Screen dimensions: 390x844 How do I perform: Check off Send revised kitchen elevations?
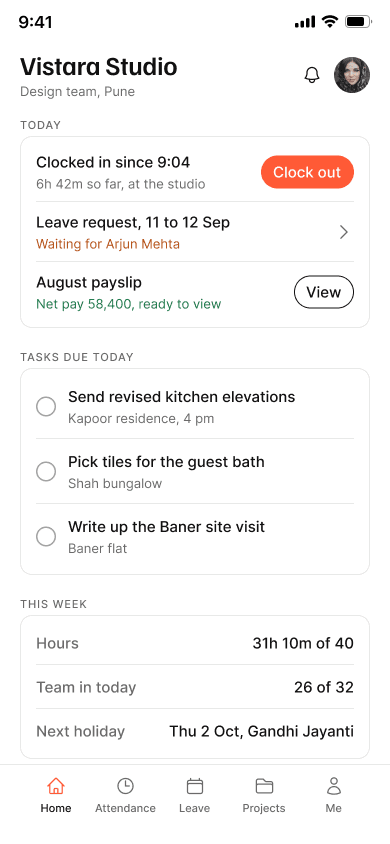click(x=46, y=406)
